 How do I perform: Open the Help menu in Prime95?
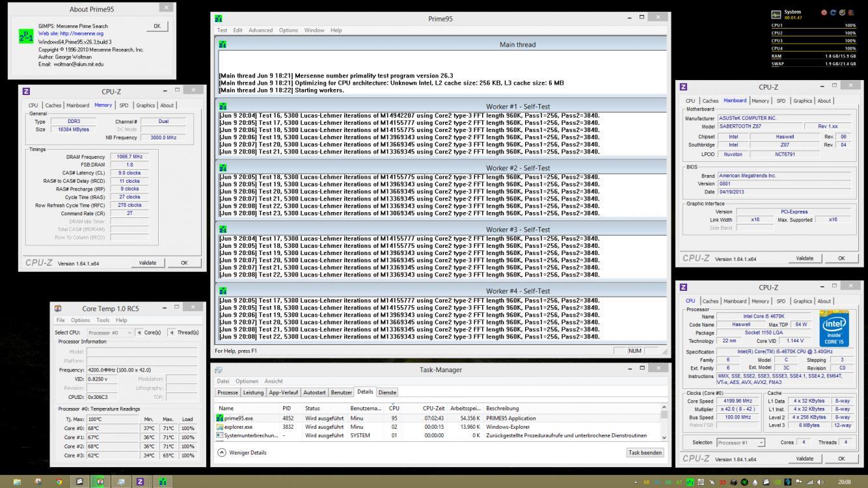pos(336,30)
